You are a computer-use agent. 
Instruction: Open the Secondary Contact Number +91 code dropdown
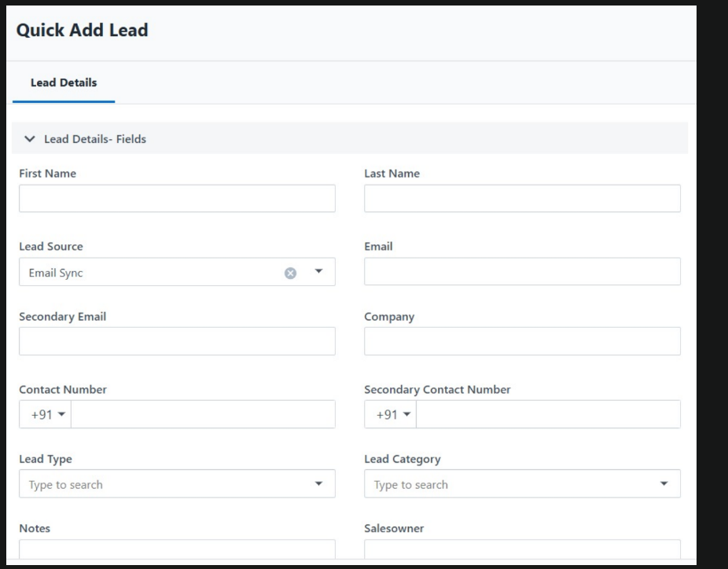pyautogui.click(x=390, y=415)
